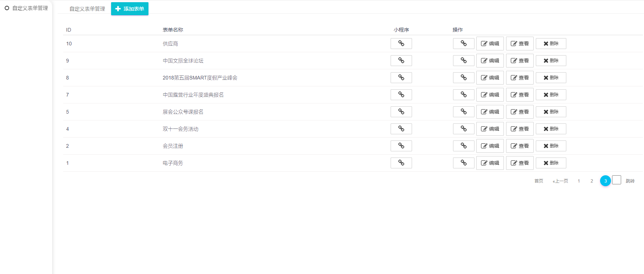Delete the 电子商务 form
Image resolution: width=644 pixels, height=274 pixels.
(551, 163)
